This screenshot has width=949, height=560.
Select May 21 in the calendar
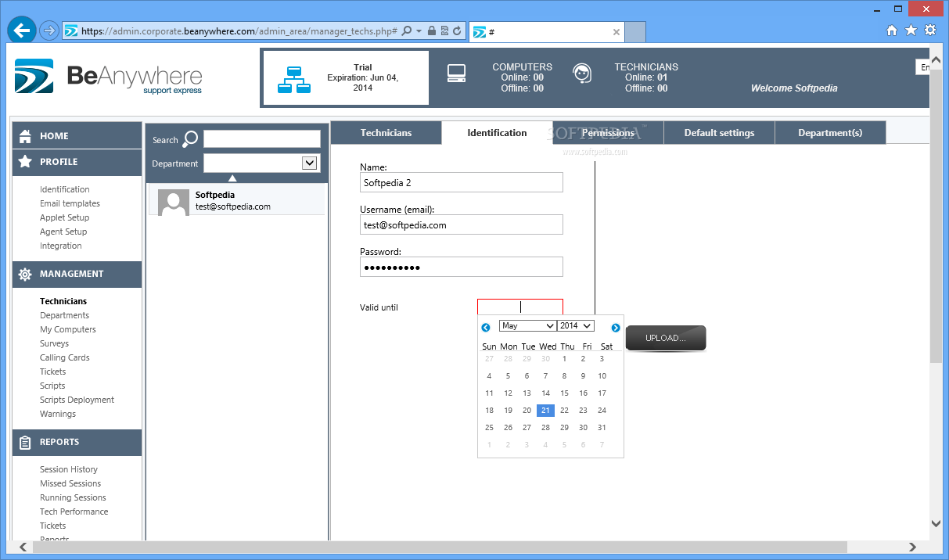545,411
